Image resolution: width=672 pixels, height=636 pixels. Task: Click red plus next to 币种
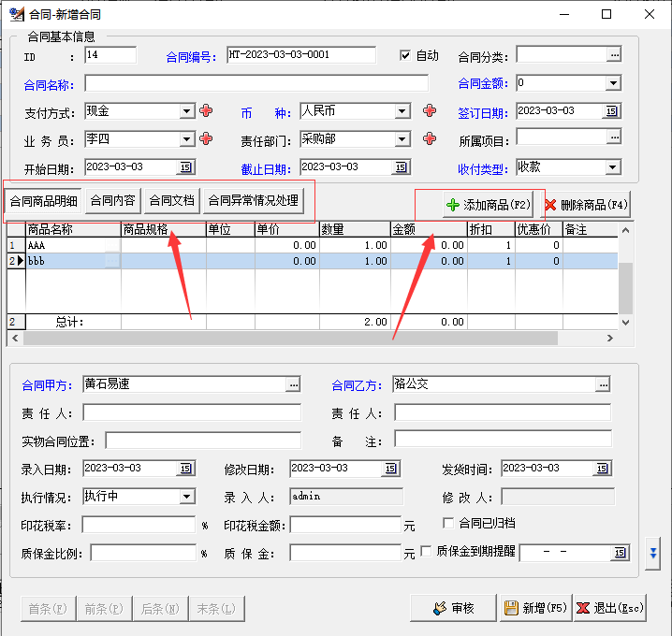(x=430, y=111)
